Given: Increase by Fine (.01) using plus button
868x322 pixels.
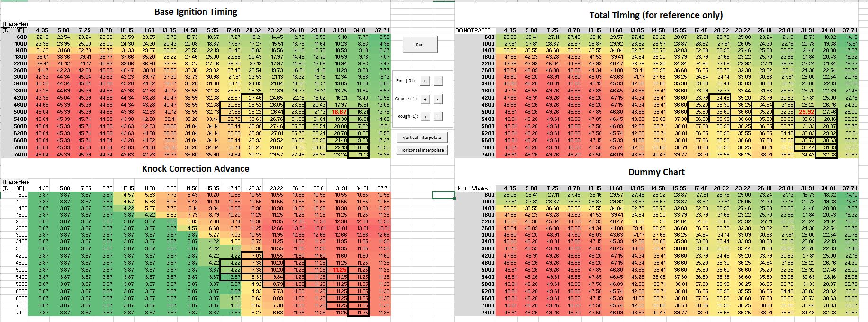Looking at the screenshot, I should point(425,81).
